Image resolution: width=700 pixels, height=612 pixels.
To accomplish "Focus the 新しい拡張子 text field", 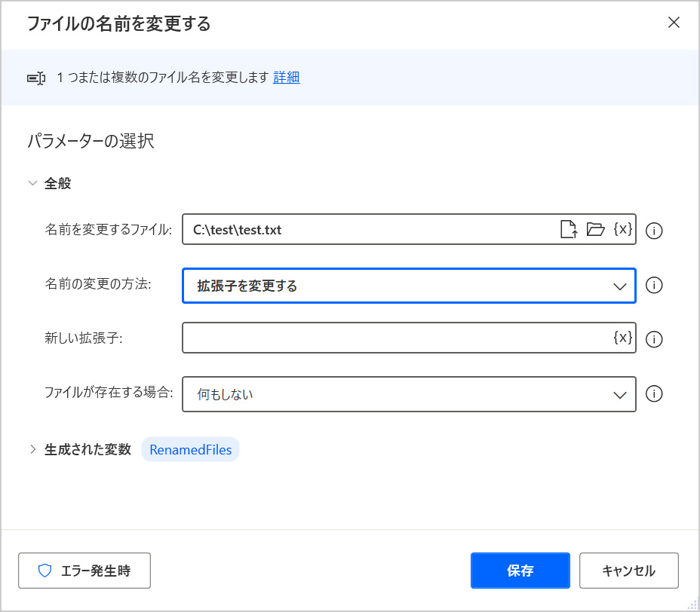I will tap(396, 338).
